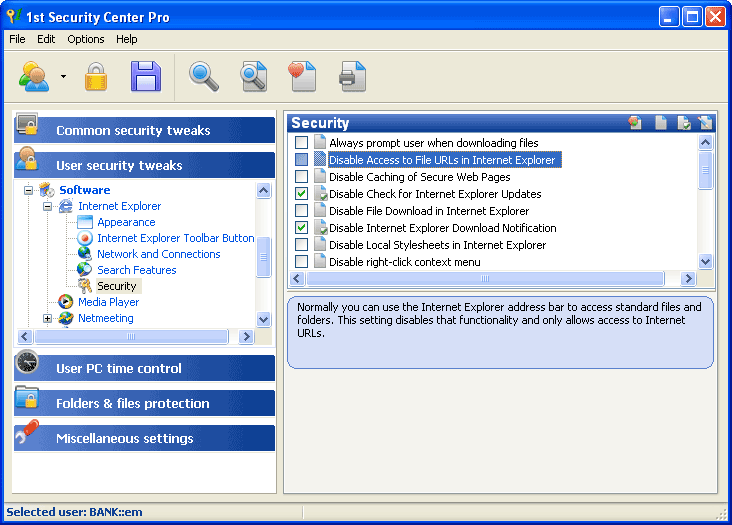Click the padlock toolbar icon

(x=96, y=77)
